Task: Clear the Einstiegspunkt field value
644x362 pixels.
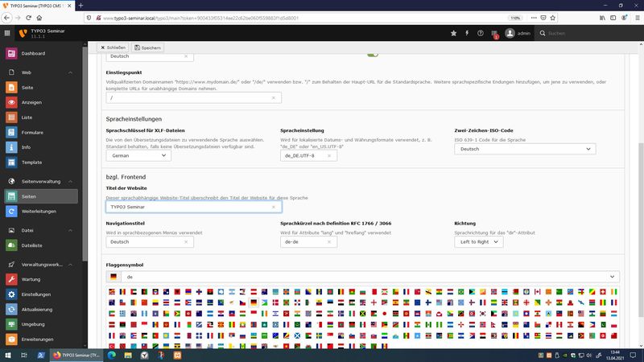Action: pyautogui.click(x=274, y=97)
